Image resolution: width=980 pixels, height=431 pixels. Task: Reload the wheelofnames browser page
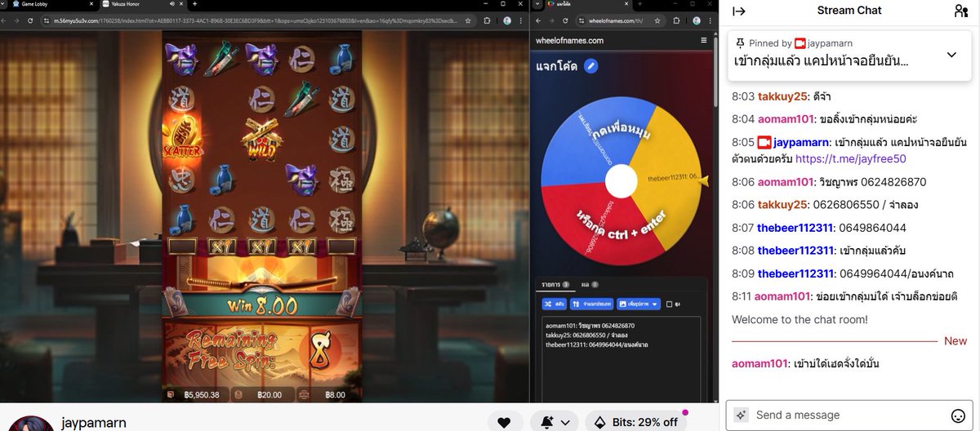click(x=564, y=20)
